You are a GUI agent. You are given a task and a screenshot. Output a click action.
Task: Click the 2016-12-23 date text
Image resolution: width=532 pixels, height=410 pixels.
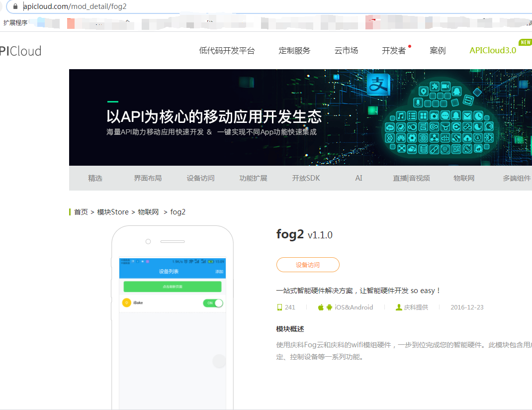point(467,307)
